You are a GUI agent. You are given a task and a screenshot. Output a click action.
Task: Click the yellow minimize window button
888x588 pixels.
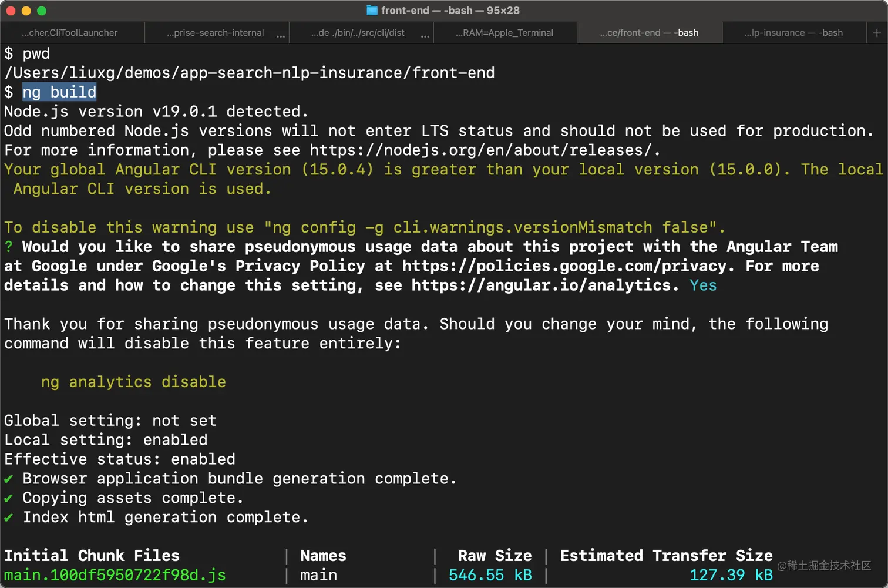point(26,11)
